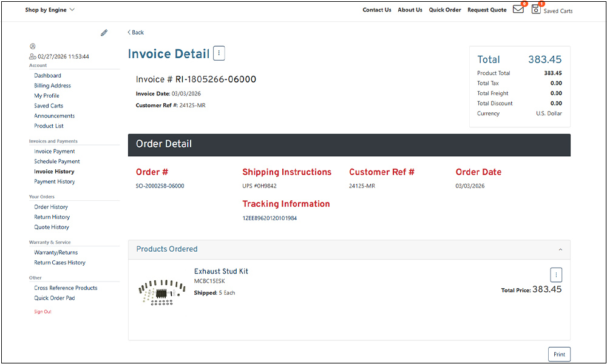
Task: Open the three-dot menu beside Invoice Detail
Action: (219, 53)
